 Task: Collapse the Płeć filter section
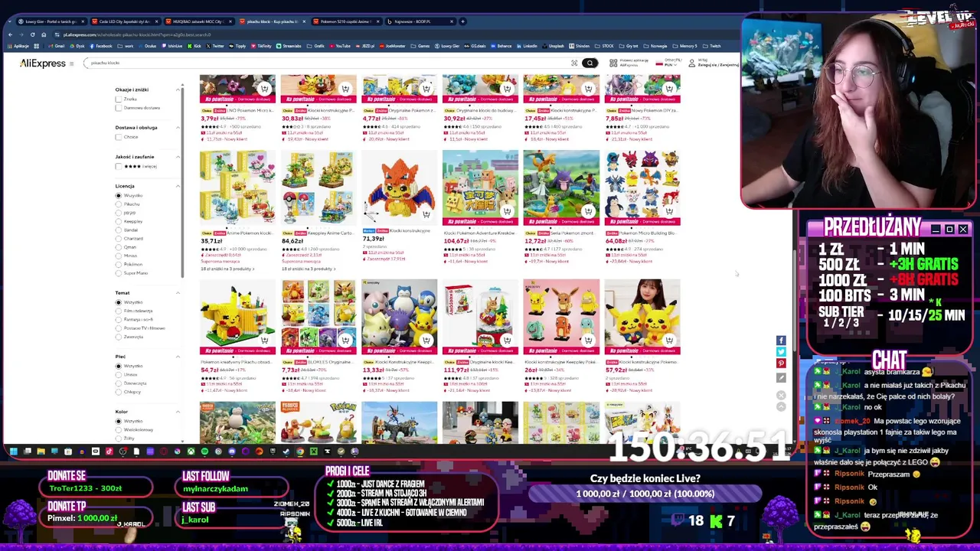(x=178, y=357)
